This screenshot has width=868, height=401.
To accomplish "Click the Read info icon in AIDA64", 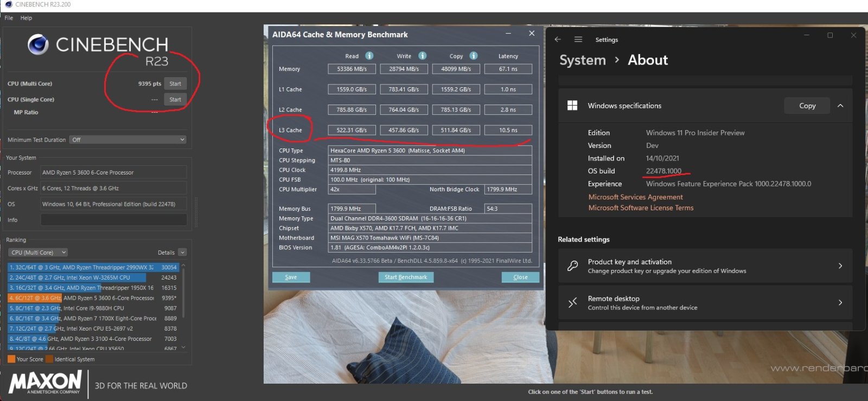I will pyautogui.click(x=369, y=56).
